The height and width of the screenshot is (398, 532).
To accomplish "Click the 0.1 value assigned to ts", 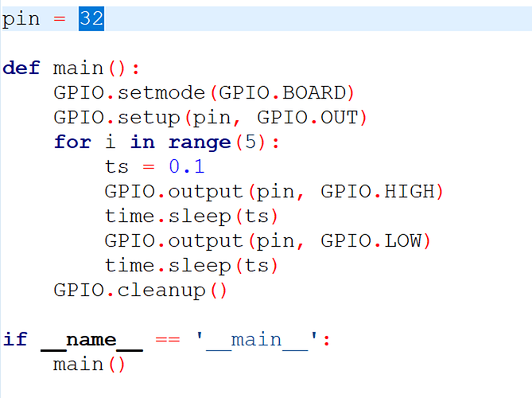I will (187, 167).
